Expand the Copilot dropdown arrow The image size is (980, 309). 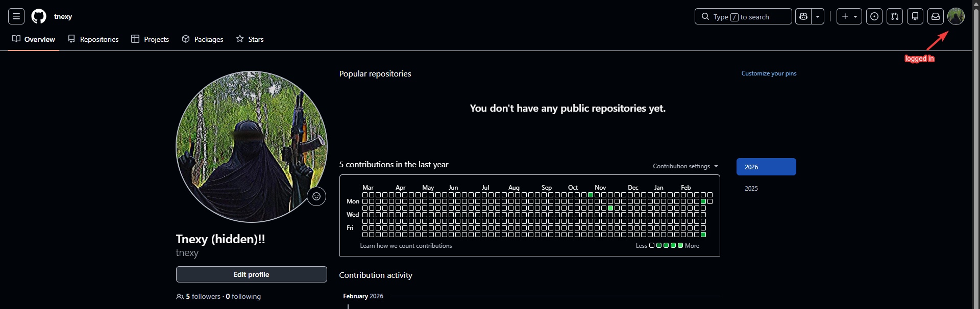pyautogui.click(x=818, y=16)
